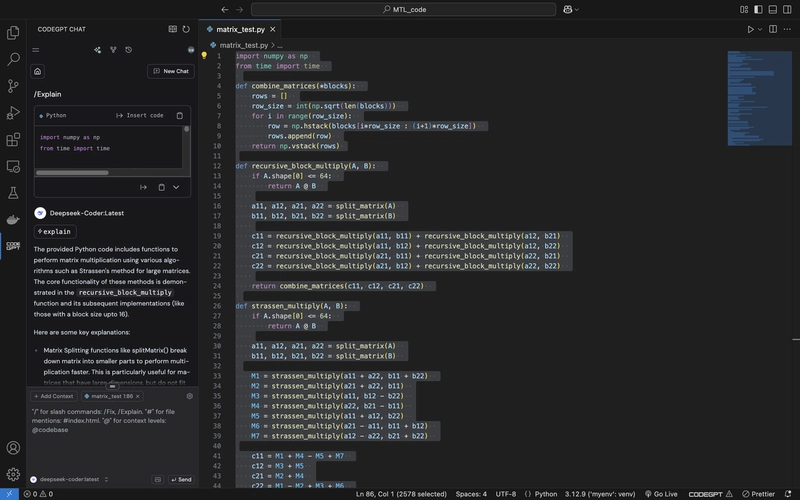
Task: Open the run options dropdown arrow
Action: pyautogui.click(x=760, y=29)
